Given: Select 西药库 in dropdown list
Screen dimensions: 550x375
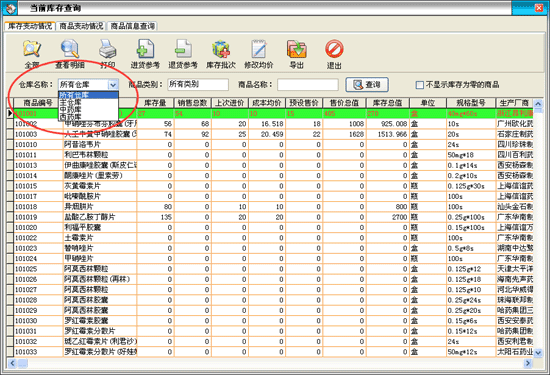Looking at the screenshot, I should pos(88,116).
